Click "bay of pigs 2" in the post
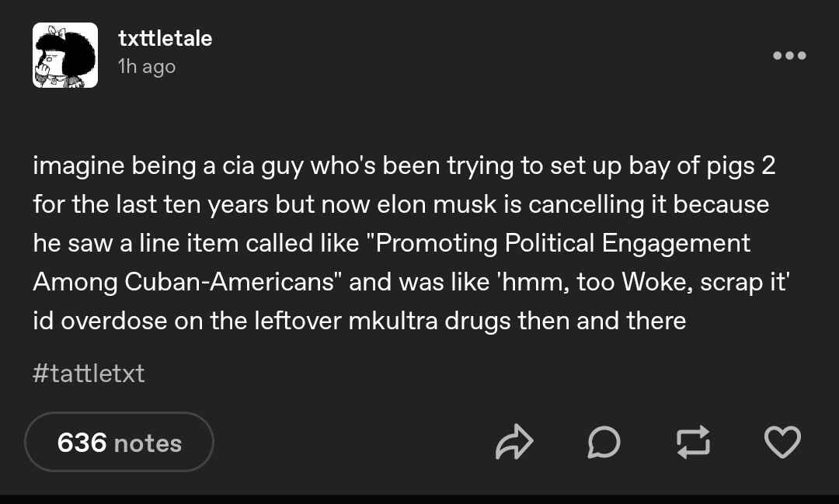The width and height of the screenshot is (839, 504). tap(701, 166)
